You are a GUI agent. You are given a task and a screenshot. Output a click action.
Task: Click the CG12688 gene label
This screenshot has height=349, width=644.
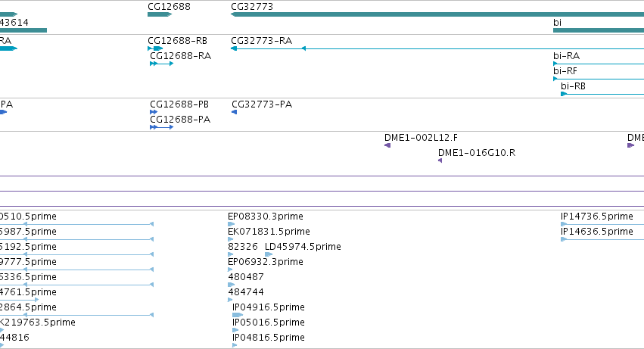[x=169, y=7]
